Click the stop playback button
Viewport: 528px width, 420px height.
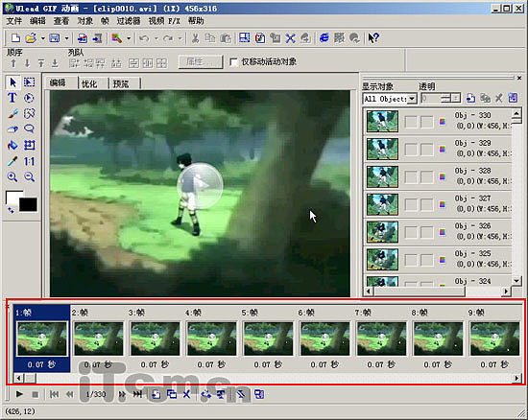[x=35, y=394]
